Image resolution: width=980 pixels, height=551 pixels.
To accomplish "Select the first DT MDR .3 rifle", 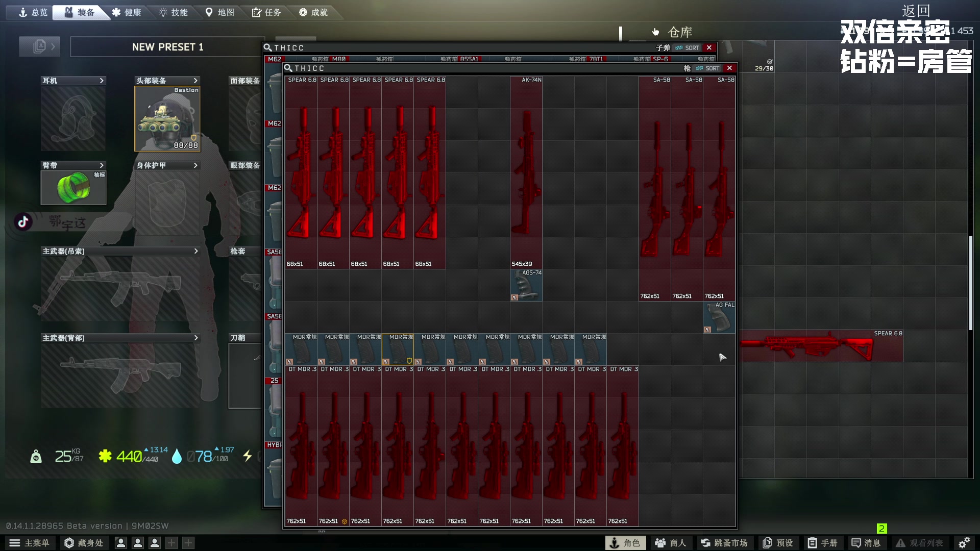I will [x=301, y=446].
